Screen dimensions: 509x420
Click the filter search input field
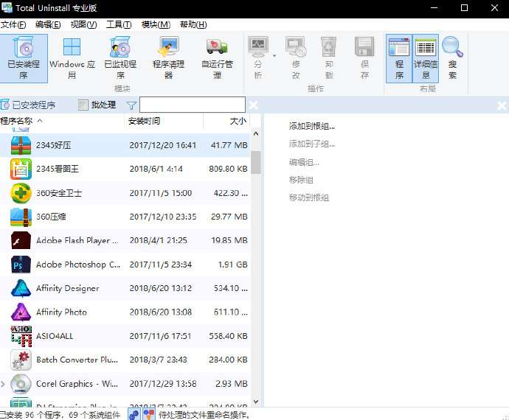(x=192, y=105)
